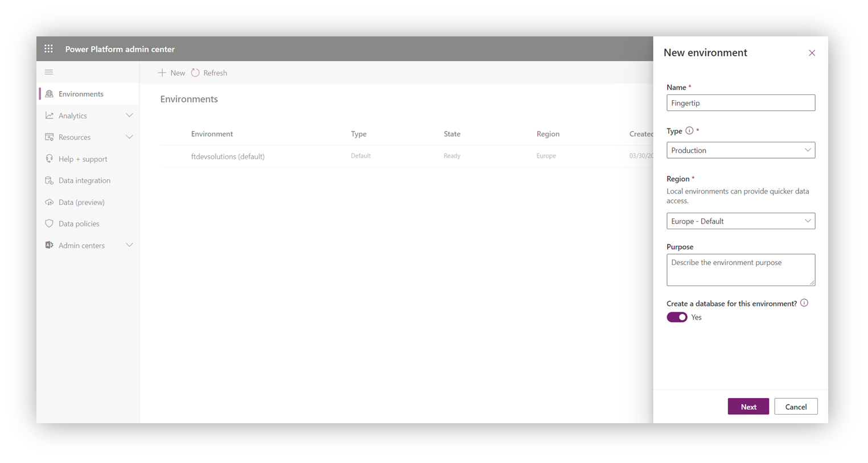Click the Purpose description text area
Screen dimensions: 868x463
tap(741, 270)
